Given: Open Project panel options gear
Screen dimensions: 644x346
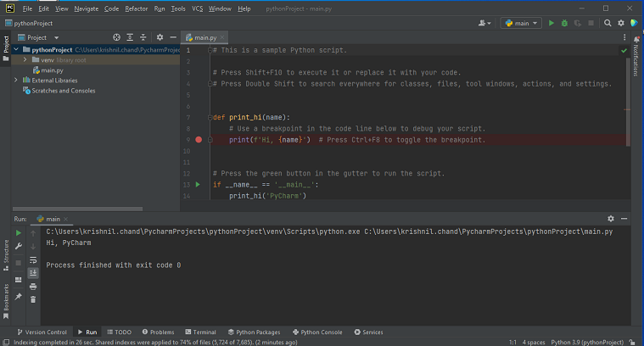Looking at the screenshot, I should click(x=160, y=37).
